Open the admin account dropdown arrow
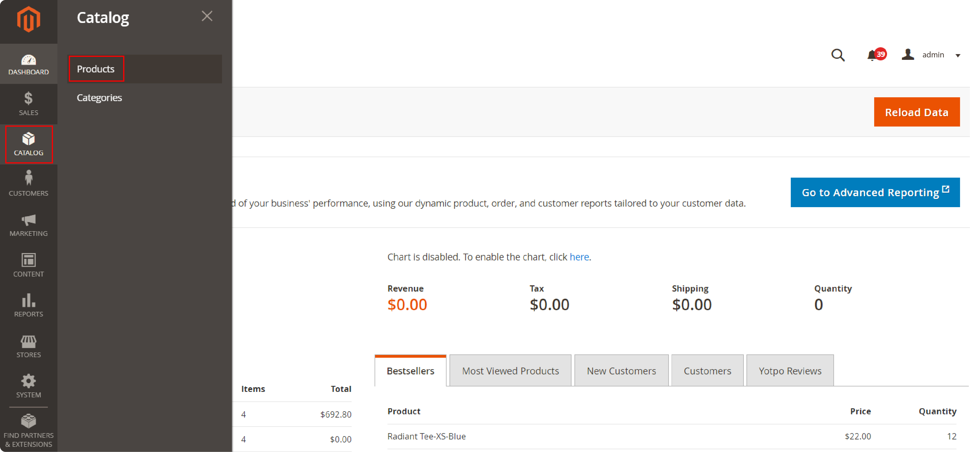This screenshot has width=980, height=452. (958, 56)
